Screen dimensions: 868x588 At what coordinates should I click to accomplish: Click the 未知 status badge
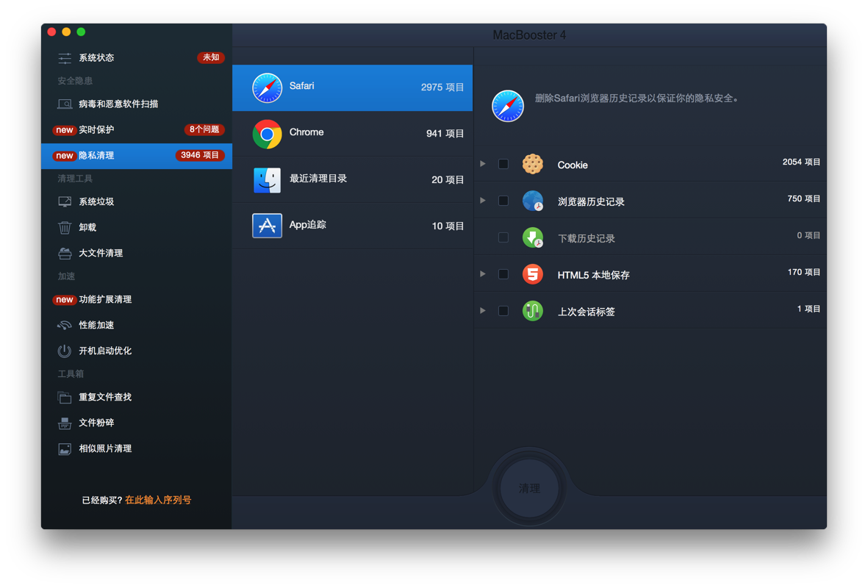coord(211,57)
